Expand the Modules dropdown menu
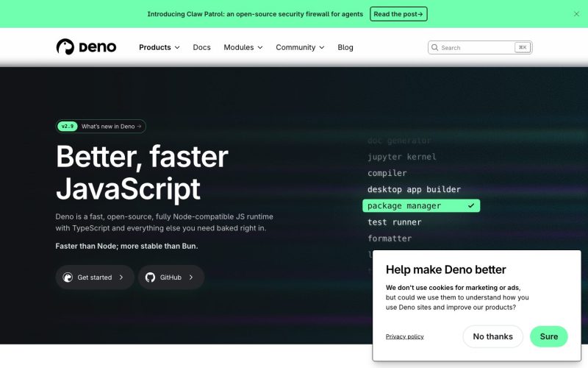This screenshot has width=588, height=368. click(x=243, y=47)
